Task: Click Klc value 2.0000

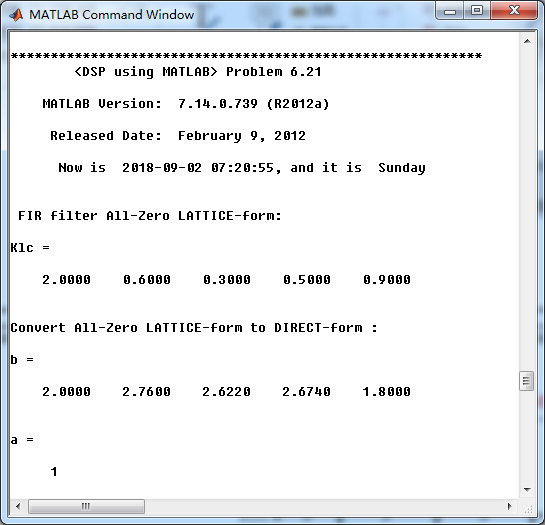Action: [66, 280]
